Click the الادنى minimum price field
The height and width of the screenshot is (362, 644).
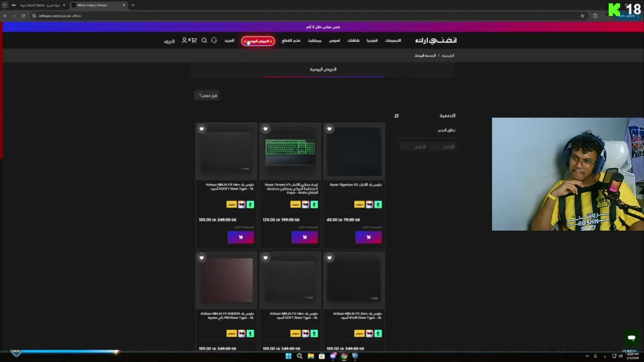[443, 147]
